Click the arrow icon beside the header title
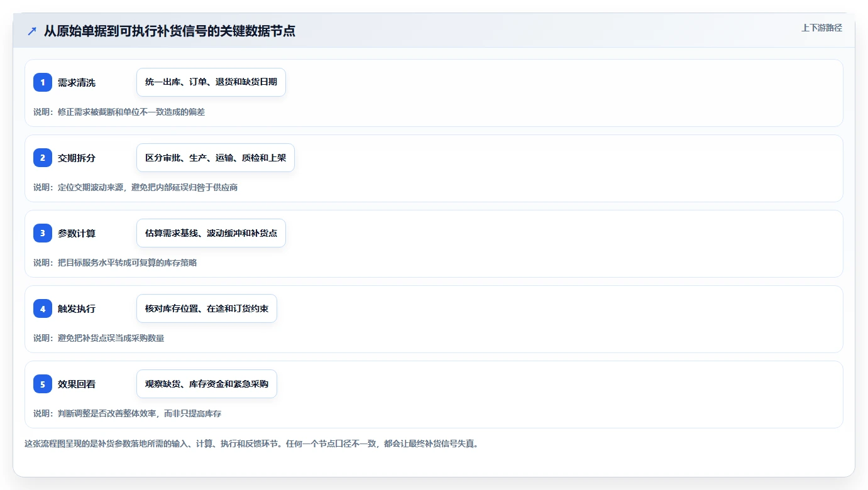 coord(32,31)
